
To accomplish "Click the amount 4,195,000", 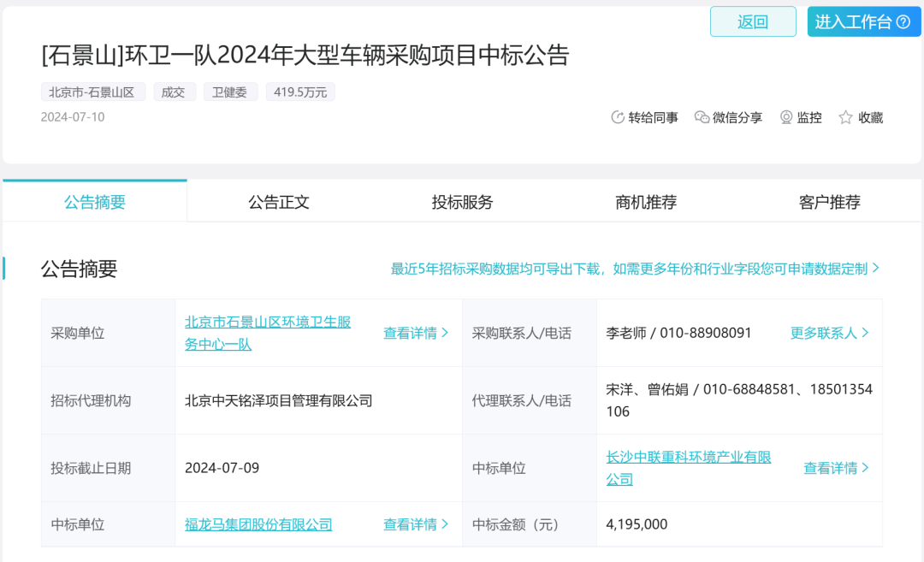I will (637, 524).
